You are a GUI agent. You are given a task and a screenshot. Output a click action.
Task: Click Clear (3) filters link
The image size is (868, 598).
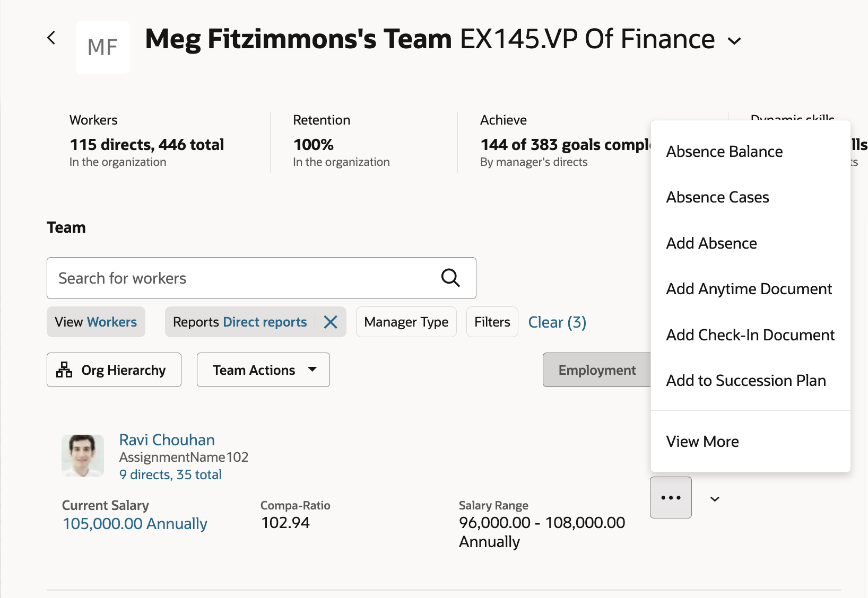[x=557, y=322]
